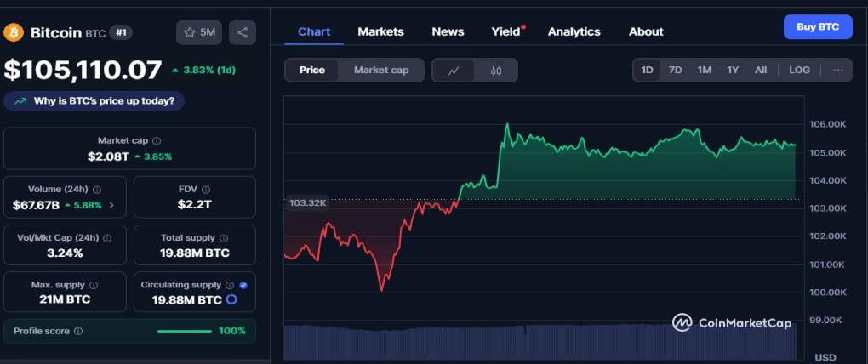The image size is (868, 364).
Task: Click the 3.83% (1d) change text
Action: click(208, 71)
